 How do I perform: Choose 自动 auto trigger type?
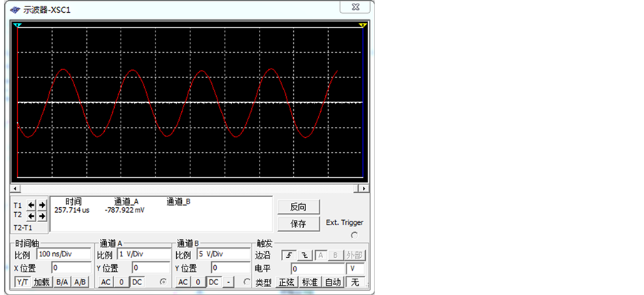(332, 282)
